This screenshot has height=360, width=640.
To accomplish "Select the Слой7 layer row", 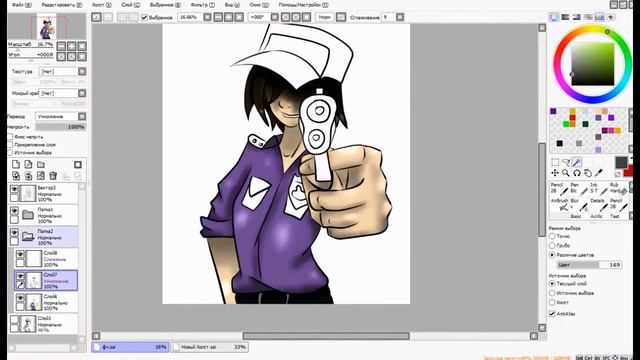I will point(46,280).
